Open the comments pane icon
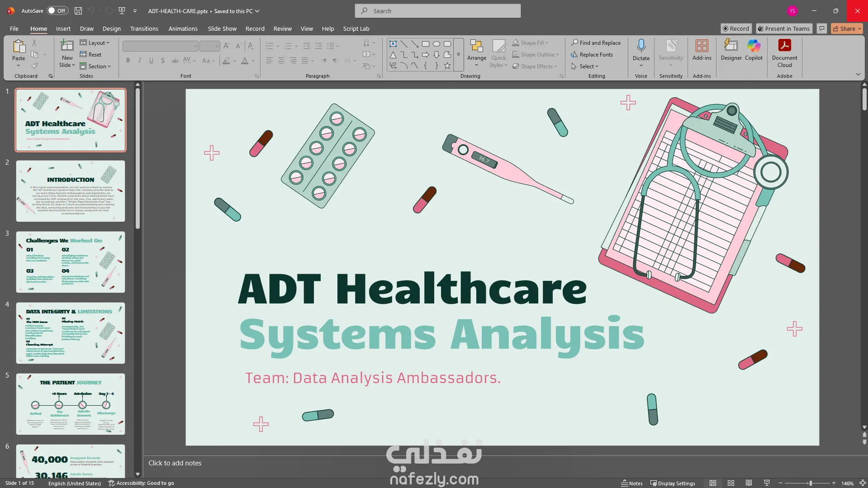The height and width of the screenshot is (488, 868). click(822, 28)
